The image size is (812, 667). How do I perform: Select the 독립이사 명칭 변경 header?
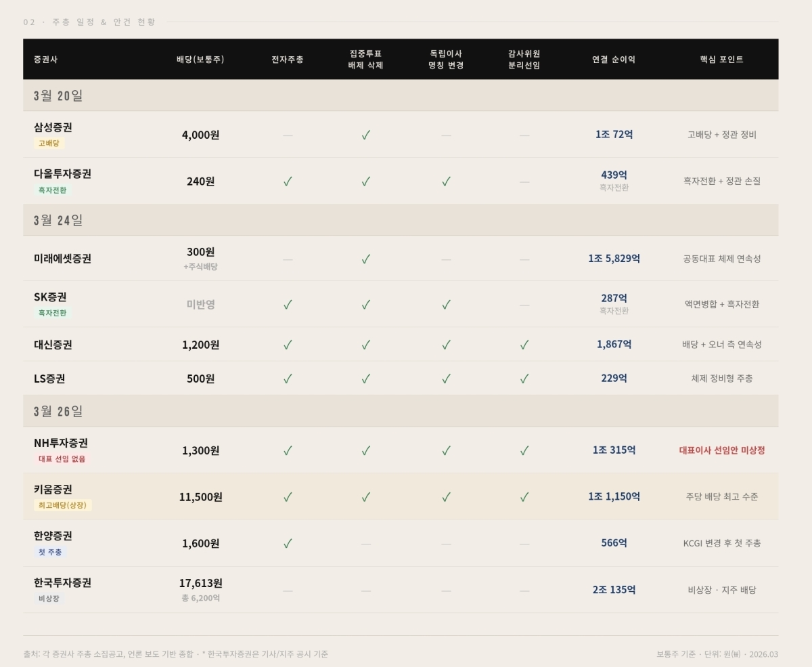click(446, 60)
